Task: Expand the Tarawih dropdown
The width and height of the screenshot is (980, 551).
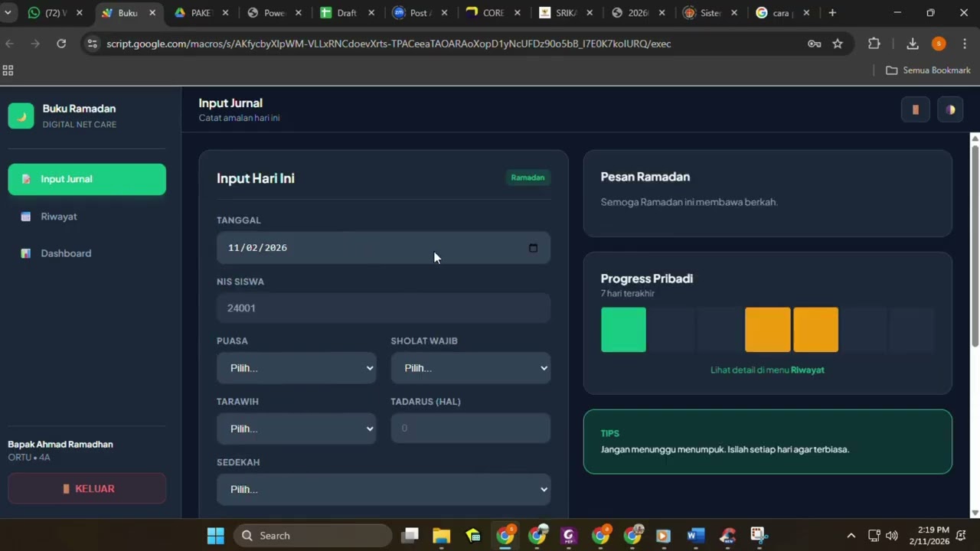Action: pyautogui.click(x=296, y=429)
